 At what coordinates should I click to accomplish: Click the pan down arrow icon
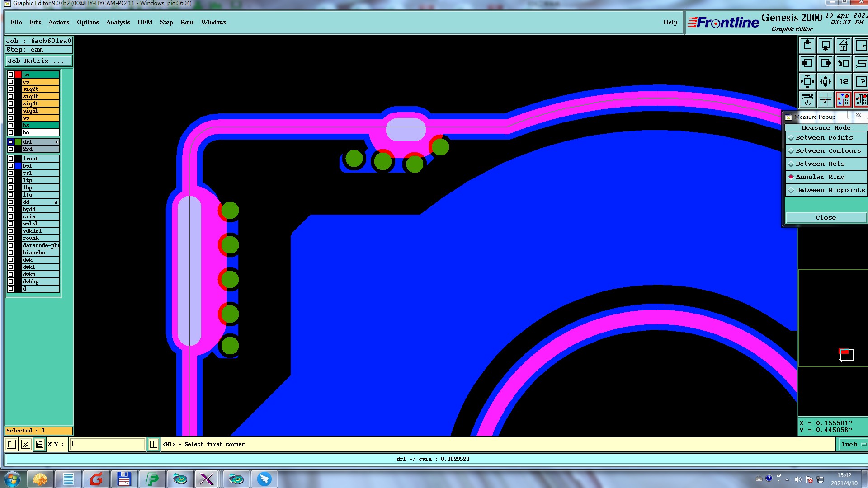click(x=826, y=45)
